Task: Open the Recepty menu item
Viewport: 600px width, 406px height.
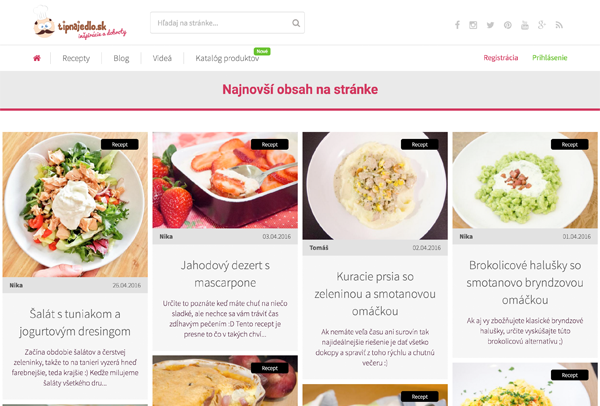Action: click(76, 58)
